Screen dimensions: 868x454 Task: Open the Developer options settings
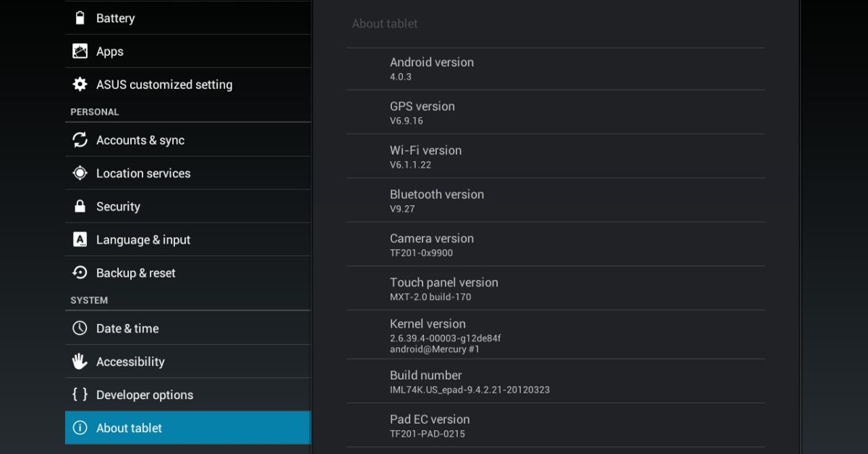pyautogui.click(x=145, y=395)
